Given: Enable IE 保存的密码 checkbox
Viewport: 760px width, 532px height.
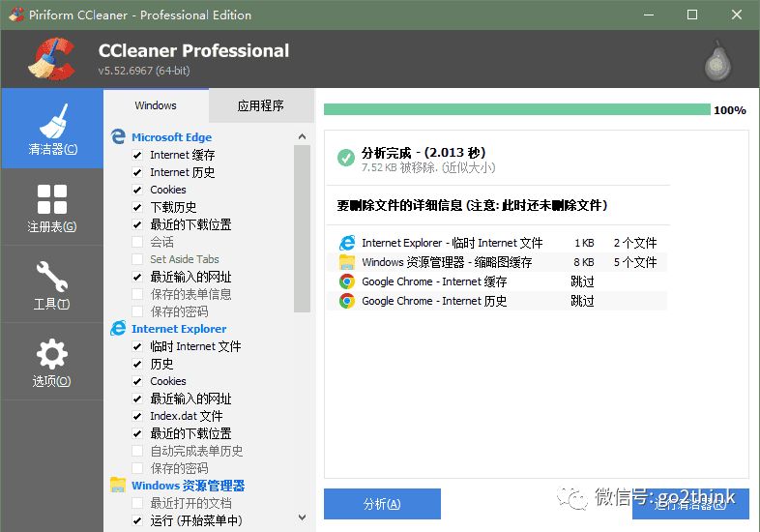Looking at the screenshot, I should point(137,468).
